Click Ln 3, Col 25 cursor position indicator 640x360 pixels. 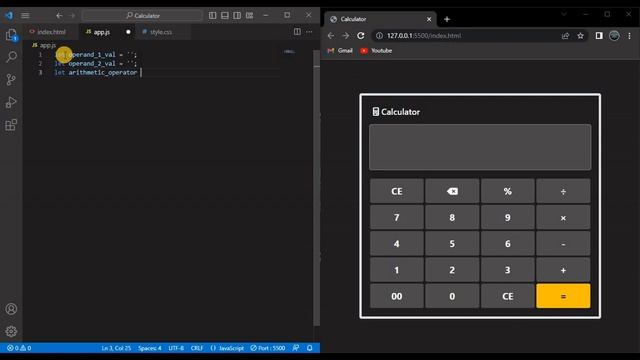(116, 348)
